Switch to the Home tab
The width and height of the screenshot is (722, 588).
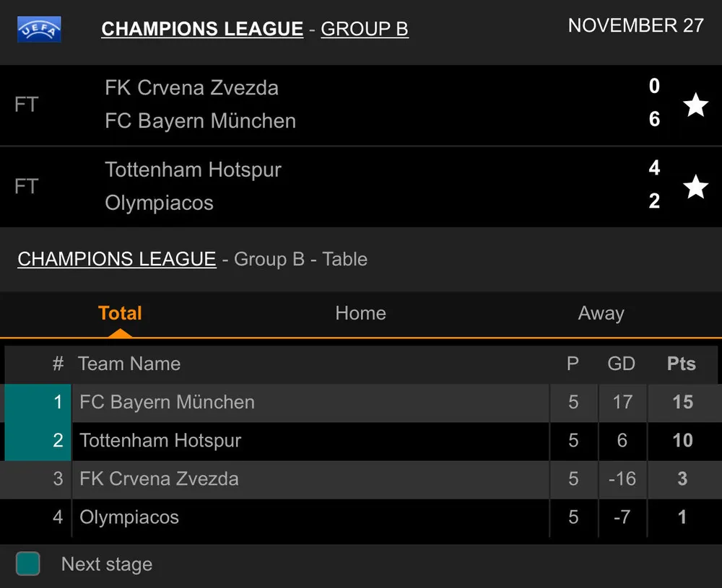[360, 313]
